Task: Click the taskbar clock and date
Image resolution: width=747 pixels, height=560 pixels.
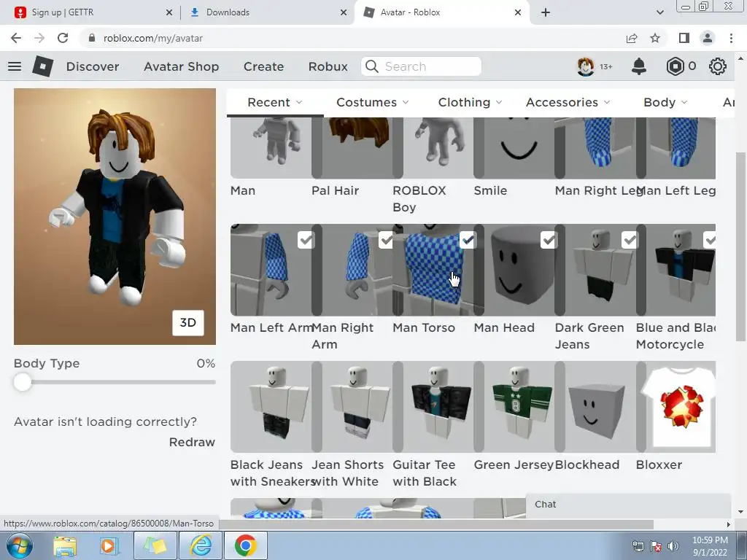Action: click(710, 546)
